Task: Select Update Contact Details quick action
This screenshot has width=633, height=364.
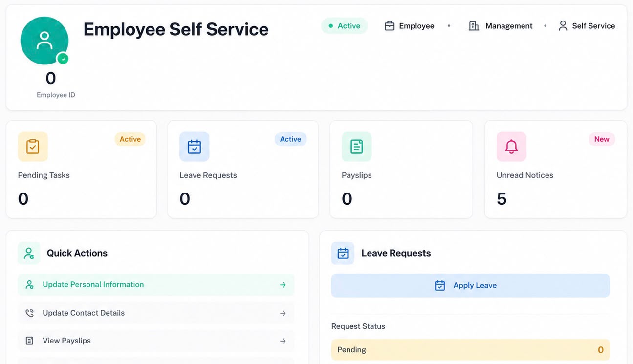Action: [x=156, y=313]
